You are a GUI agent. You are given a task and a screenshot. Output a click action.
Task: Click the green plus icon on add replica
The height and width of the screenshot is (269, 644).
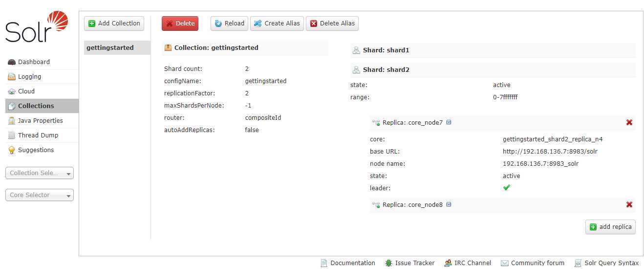point(593,227)
